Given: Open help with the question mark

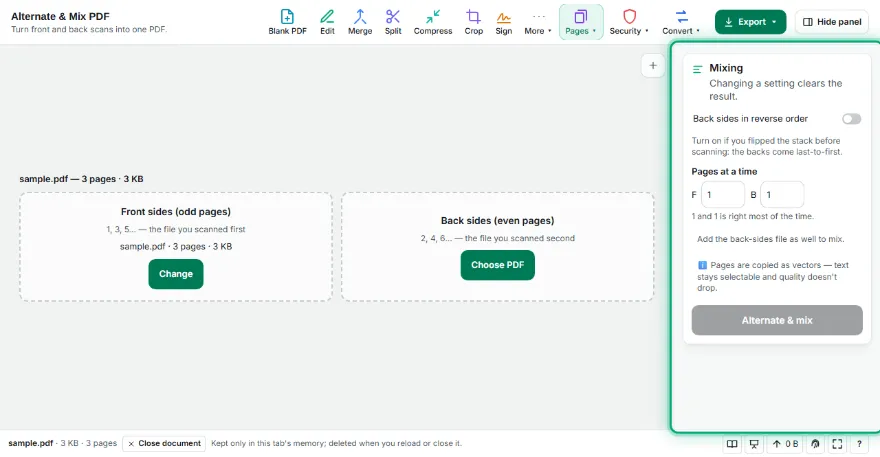Looking at the screenshot, I should 859,444.
